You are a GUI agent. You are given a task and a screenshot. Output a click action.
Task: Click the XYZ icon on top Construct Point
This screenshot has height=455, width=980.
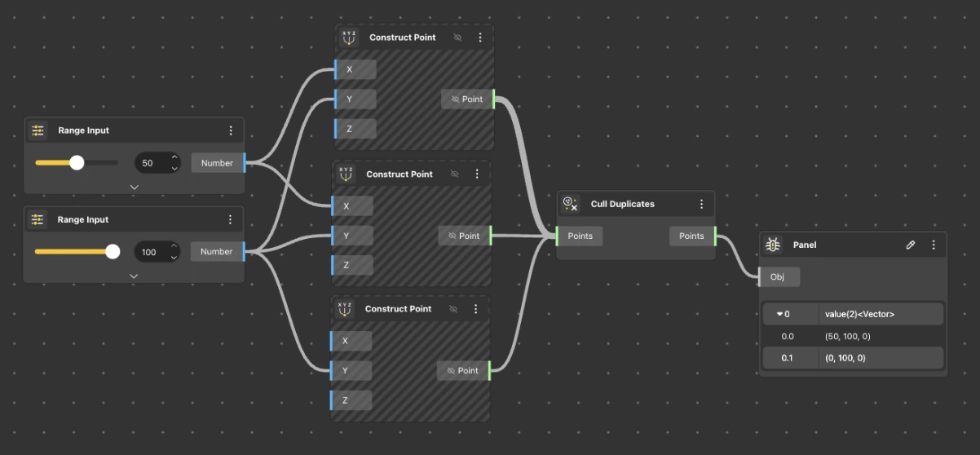[349, 38]
